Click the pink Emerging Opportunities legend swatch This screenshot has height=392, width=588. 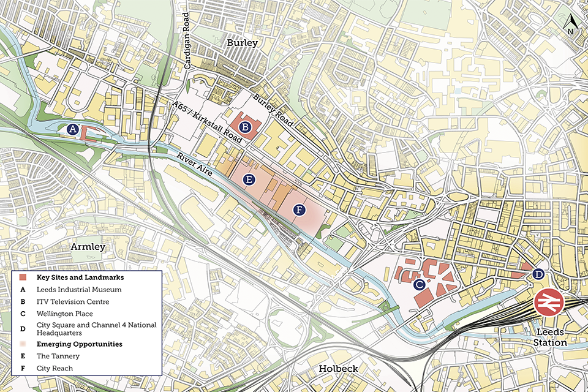pos(23,344)
